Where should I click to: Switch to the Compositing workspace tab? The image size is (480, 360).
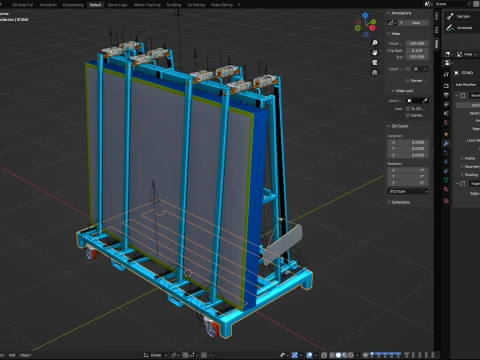[x=73, y=5]
